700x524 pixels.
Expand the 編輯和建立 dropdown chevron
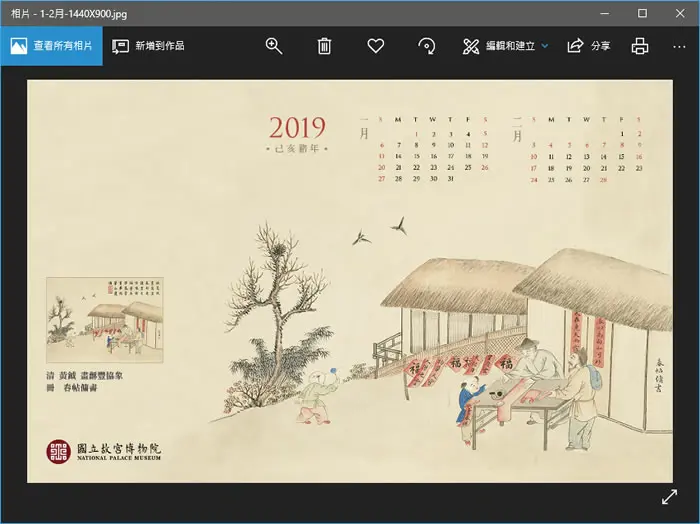[x=545, y=46]
